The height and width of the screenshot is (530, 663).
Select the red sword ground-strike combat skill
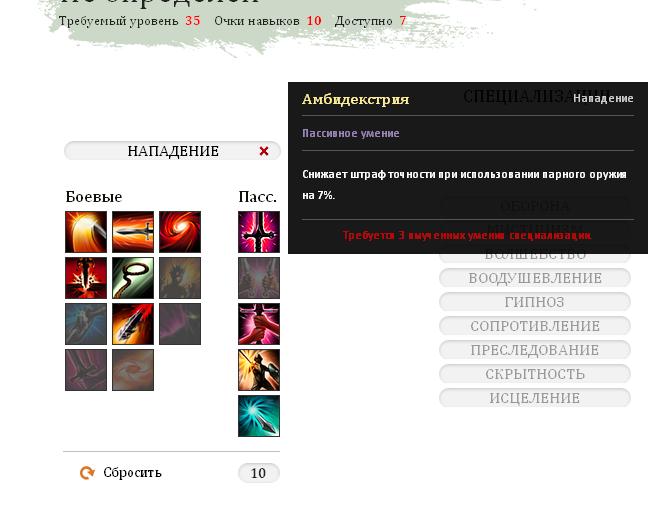[x=86, y=278]
